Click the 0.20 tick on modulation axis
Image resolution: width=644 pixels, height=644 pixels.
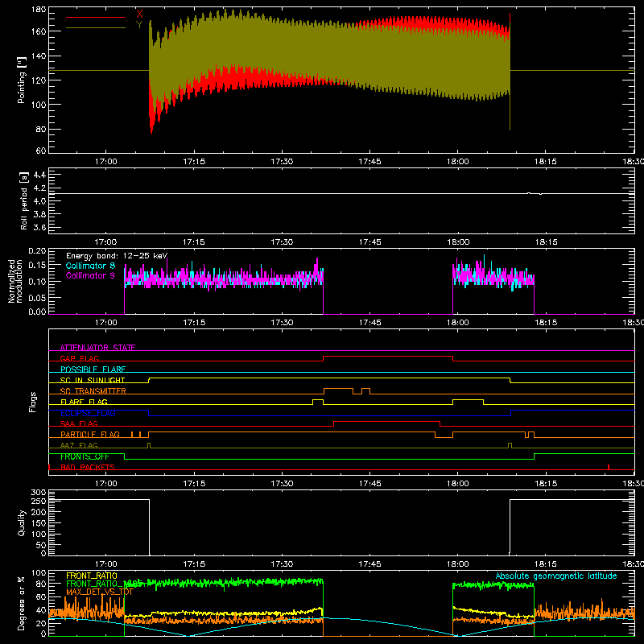pyautogui.click(x=37, y=251)
